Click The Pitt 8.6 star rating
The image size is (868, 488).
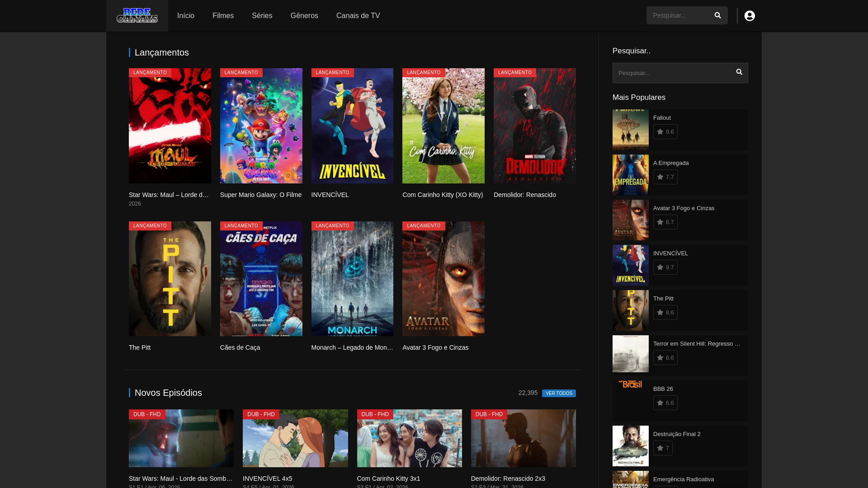[x=665, y=313]
